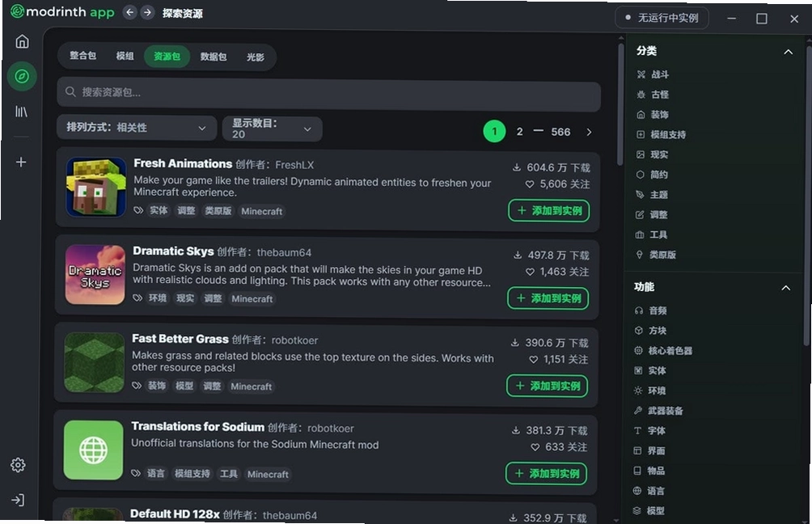Click the filter sidebar scrollbar
The image size is (812, 524).
(808, 196)
